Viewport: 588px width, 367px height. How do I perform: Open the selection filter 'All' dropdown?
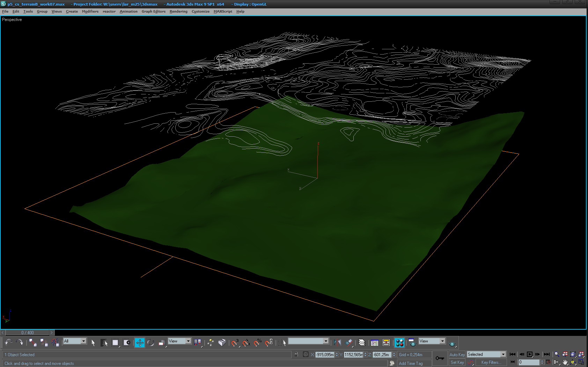pos(75,341)
